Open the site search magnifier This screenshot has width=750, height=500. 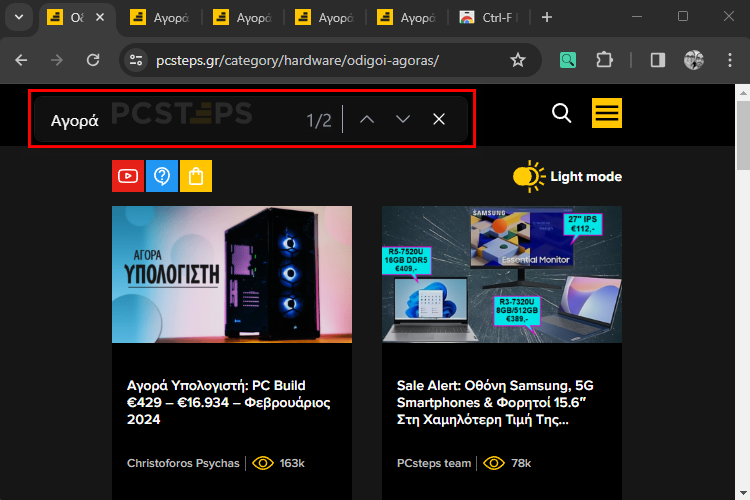pyautogui.click(x=562, y=113)
